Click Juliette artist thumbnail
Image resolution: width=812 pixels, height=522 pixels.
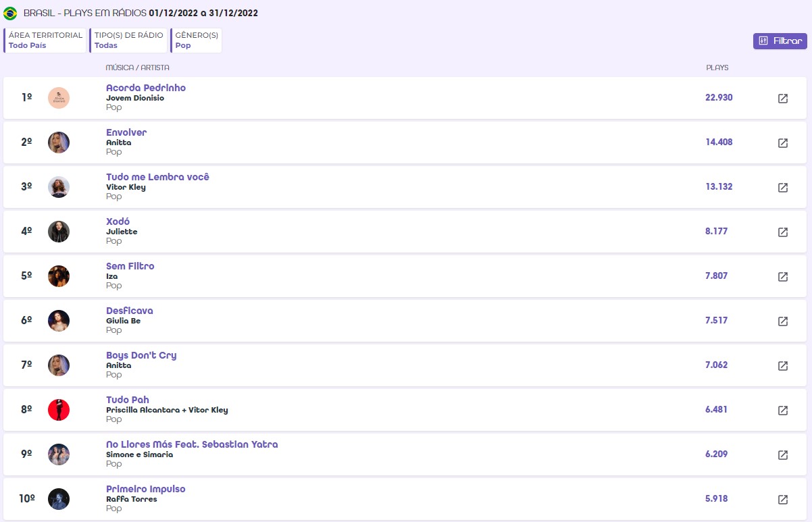click(59, 232)
